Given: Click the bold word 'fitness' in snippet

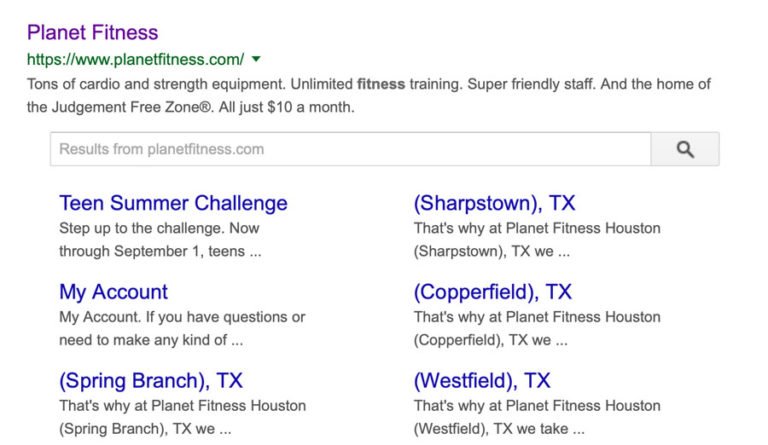Looking at the screenshot, I should click(x=381, y=84).
